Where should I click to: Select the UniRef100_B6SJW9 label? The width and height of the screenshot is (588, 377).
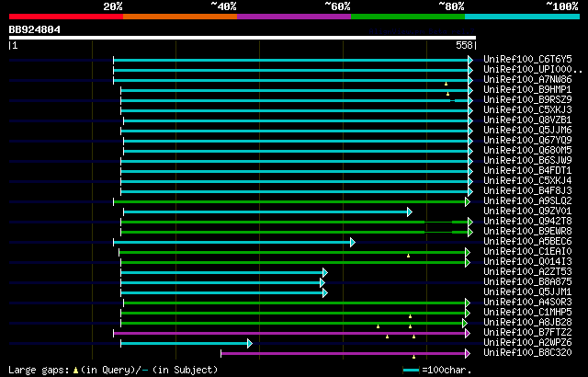coord(527,161)
